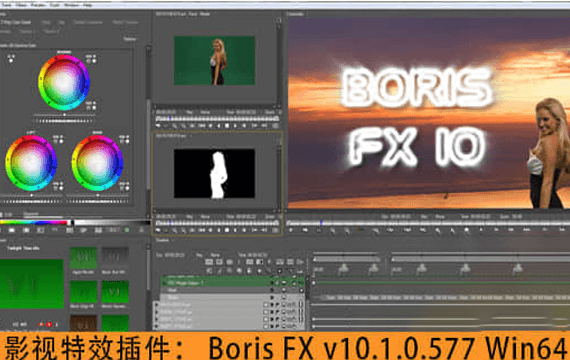Expand the second gray layer row triangle

[157, 312]
